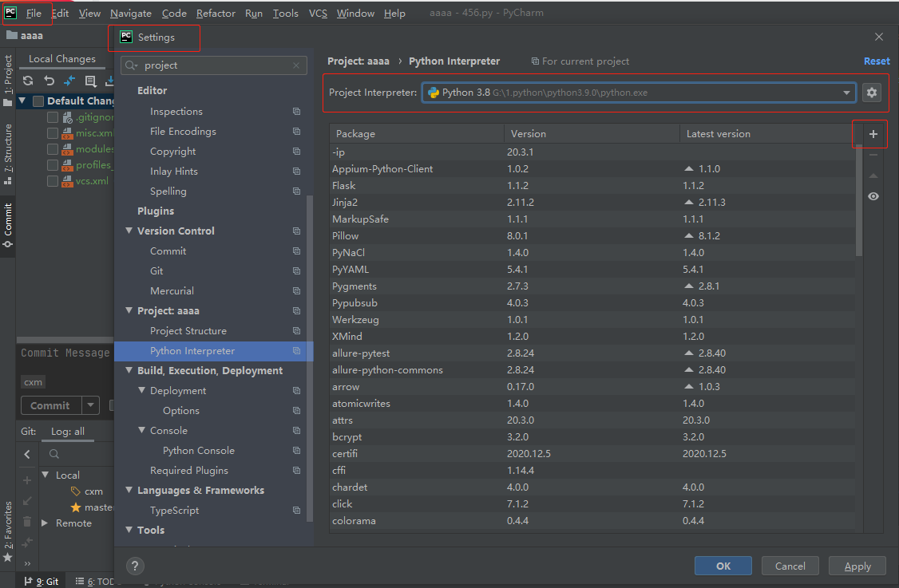This screenshot has height=588, width=899.
Task: Collapse the Project: aaaa section
Action: click(x=129, y=310)
